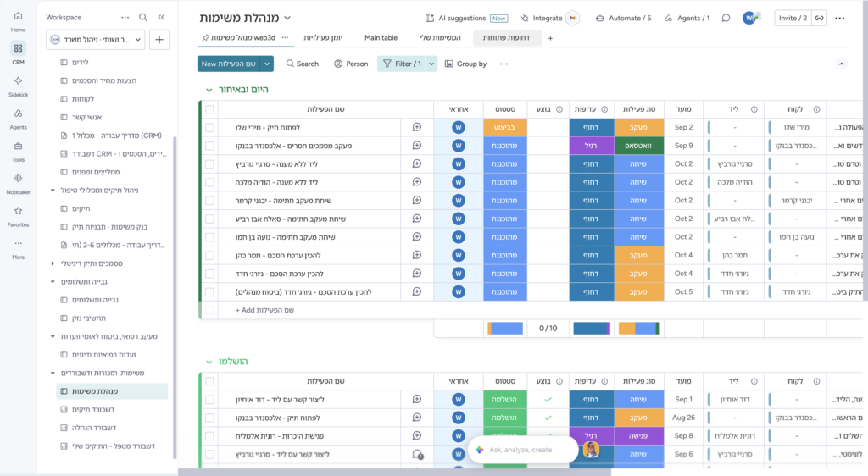Open the discussion speech bubble icon

point(726,19)
